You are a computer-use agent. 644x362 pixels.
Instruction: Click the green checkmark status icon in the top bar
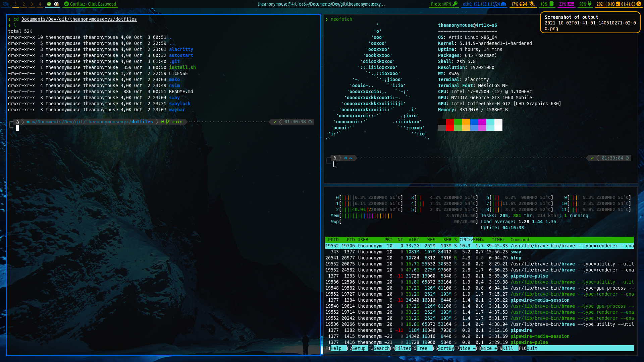pos(49,4)
